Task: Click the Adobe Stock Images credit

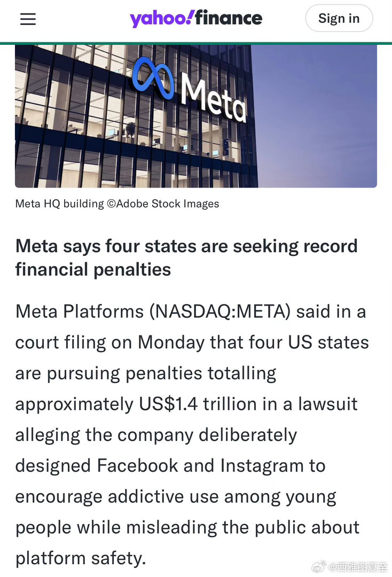Action: click(163, 204)
